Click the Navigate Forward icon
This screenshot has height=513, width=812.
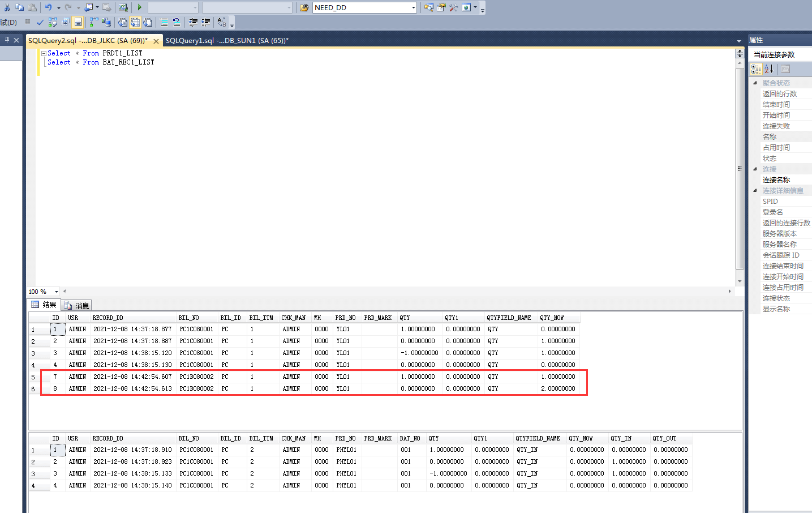(x=106, y=7)
